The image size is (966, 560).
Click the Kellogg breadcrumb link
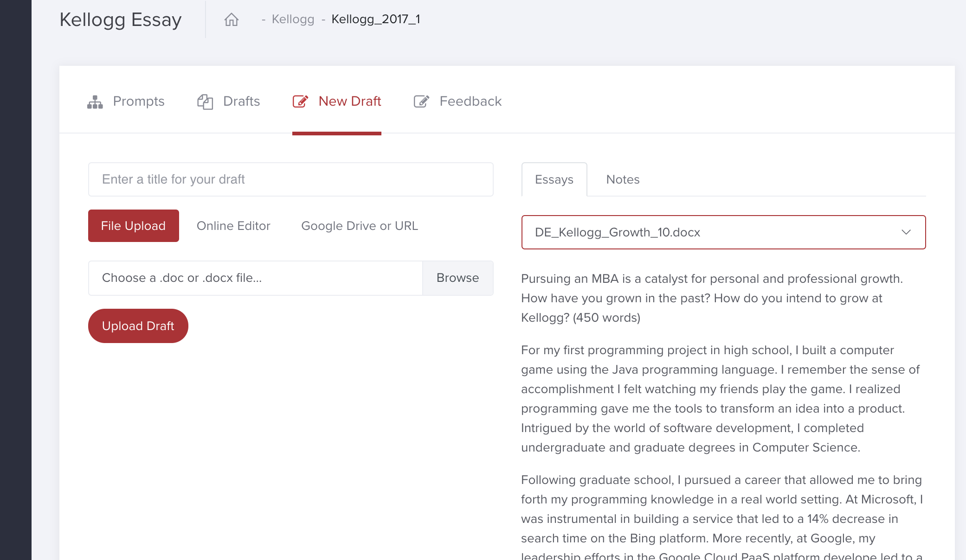(x=293, y=19)
